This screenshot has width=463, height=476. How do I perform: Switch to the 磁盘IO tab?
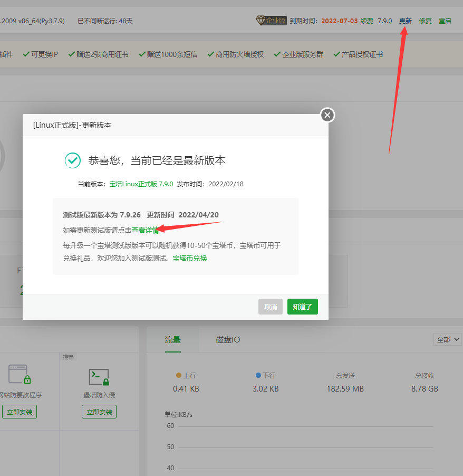coord(228,340)
